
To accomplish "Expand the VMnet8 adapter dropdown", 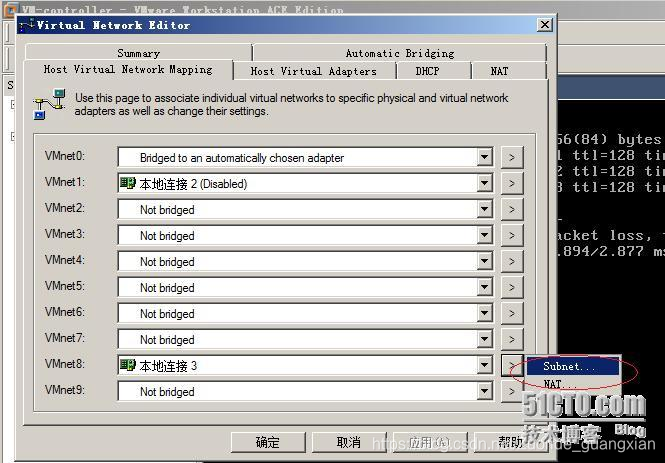I will point(484,365).
